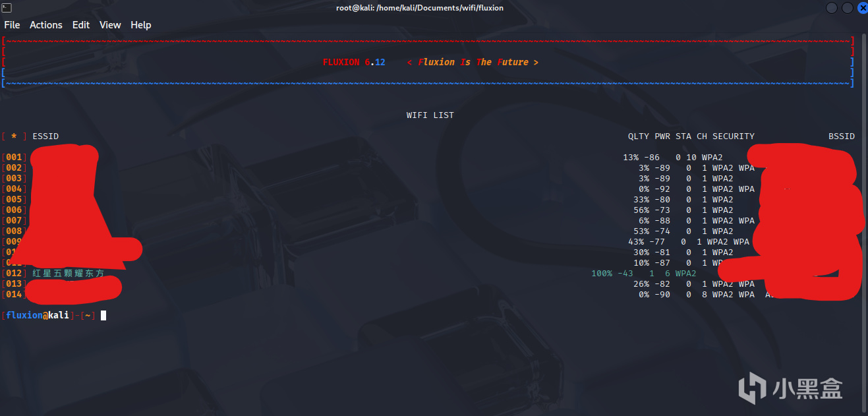
Task: Select row number [004]
Action: coord(14,189)
